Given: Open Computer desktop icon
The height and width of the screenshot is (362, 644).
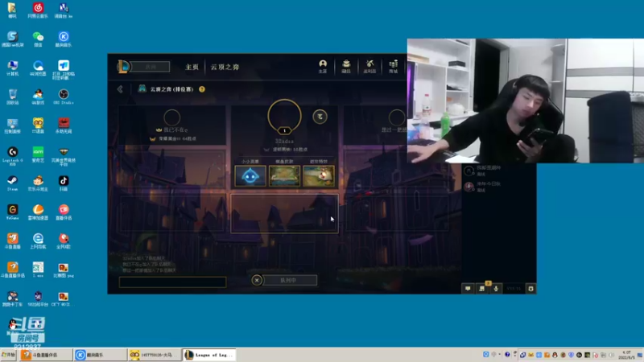Looking at the screenshot, I should point(12,68).
